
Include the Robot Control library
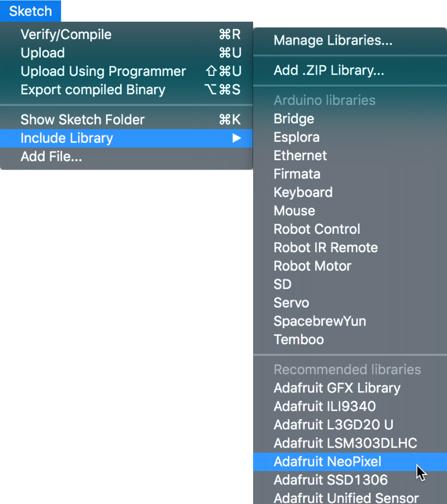[x=350, y=229]
